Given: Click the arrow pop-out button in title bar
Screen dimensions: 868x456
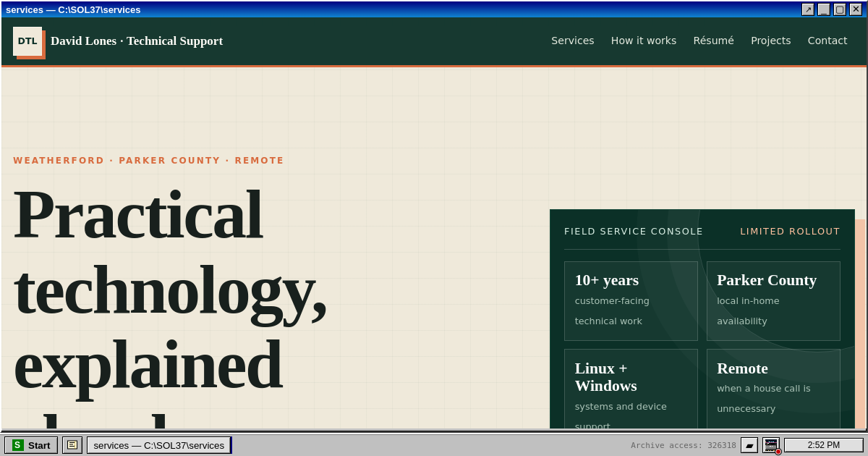Looking at the screenshot, I should click(808, 9).
